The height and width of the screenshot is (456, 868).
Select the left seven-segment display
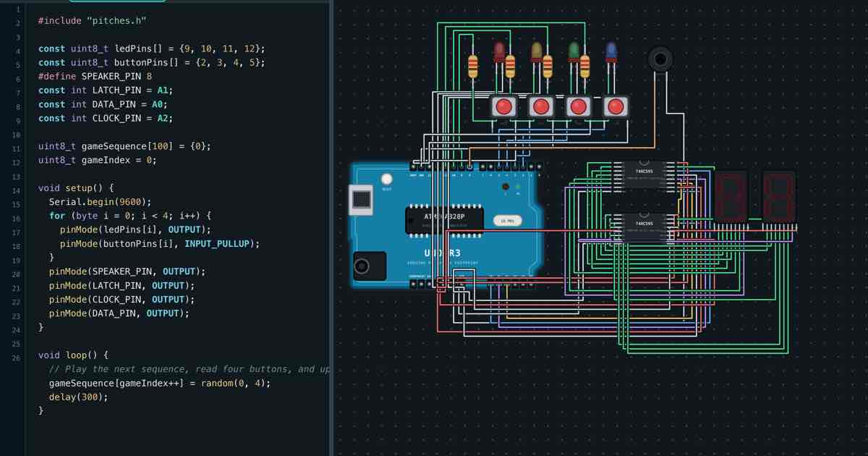(x=732, y=196)
